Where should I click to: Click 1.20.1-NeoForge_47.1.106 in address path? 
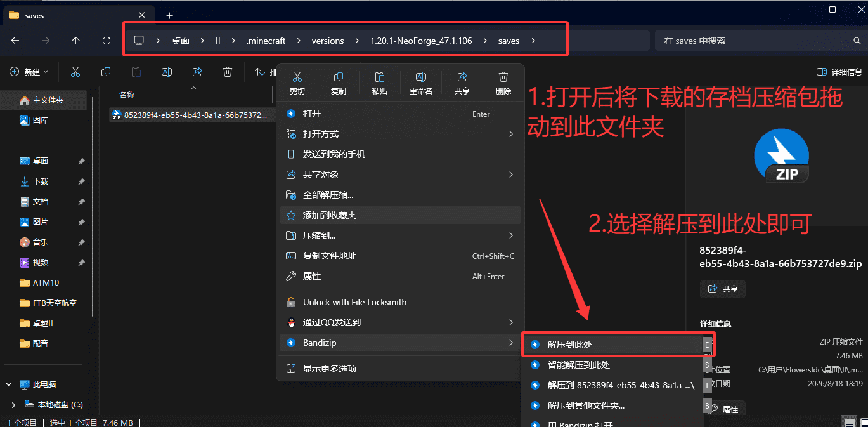click(x=421, y=41)
